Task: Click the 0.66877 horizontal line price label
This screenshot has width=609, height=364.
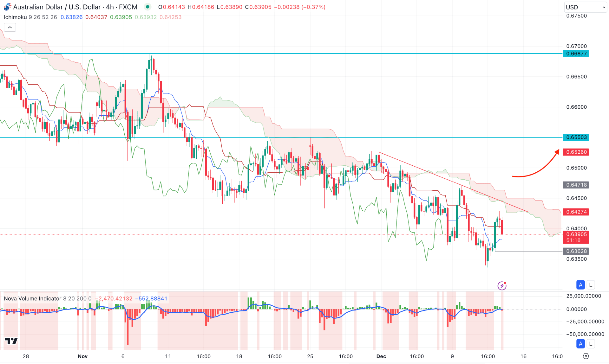Action: [x=576, y=54]
